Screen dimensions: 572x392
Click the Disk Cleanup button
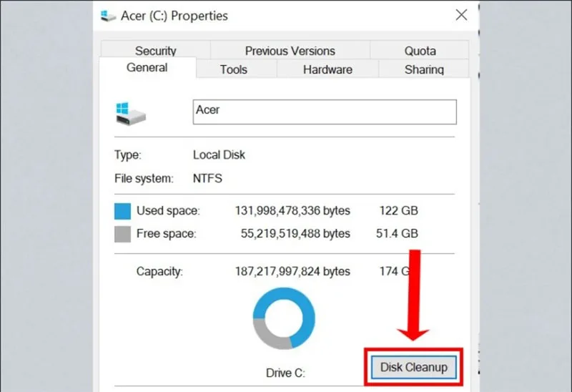click(x=414, y=367)
